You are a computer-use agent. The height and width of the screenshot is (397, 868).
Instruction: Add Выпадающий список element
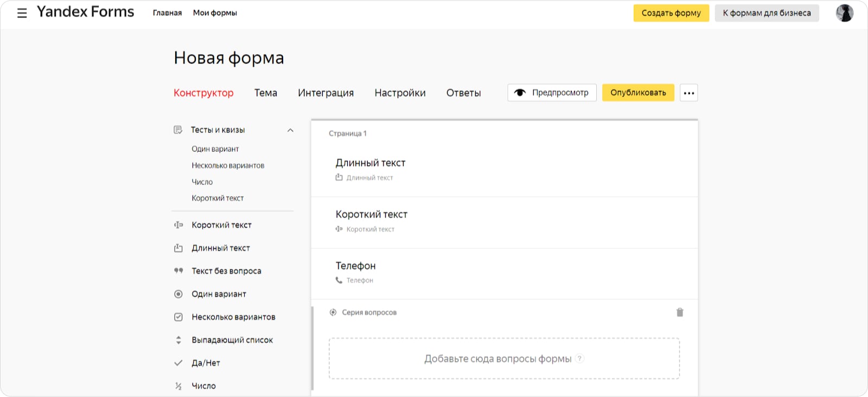point(232,340)
